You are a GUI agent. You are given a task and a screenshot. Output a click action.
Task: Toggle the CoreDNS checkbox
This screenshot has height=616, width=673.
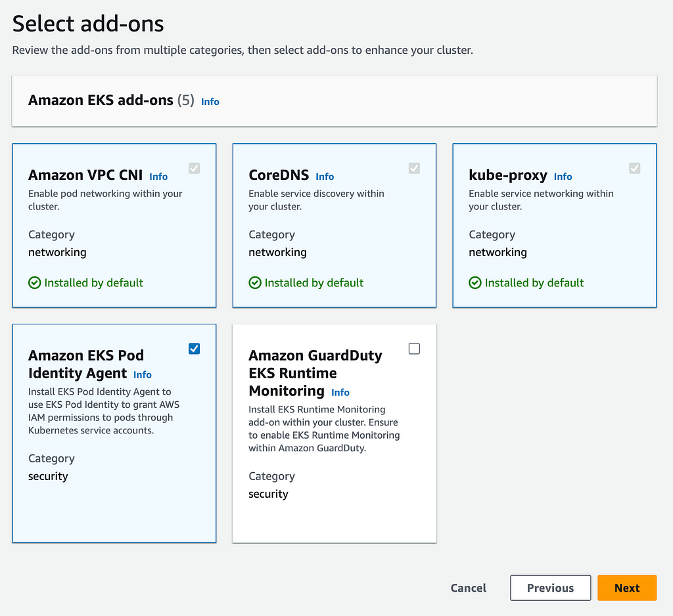[x=414, y=168]
